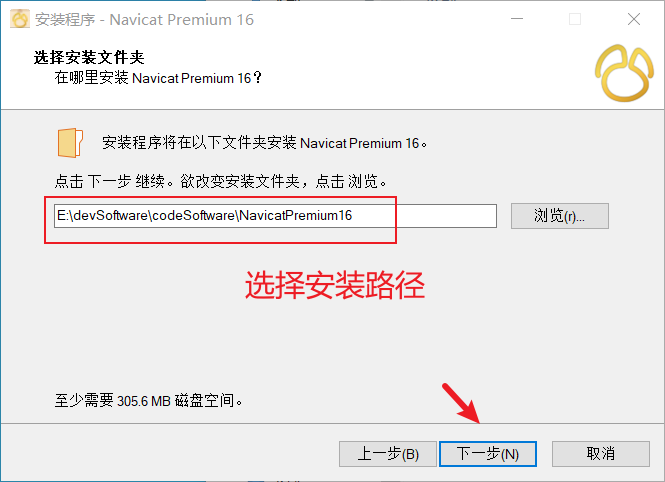
Task: Click the 至少需要 305.6 MB 磁盘空间 label
Action: coord(148,400)
